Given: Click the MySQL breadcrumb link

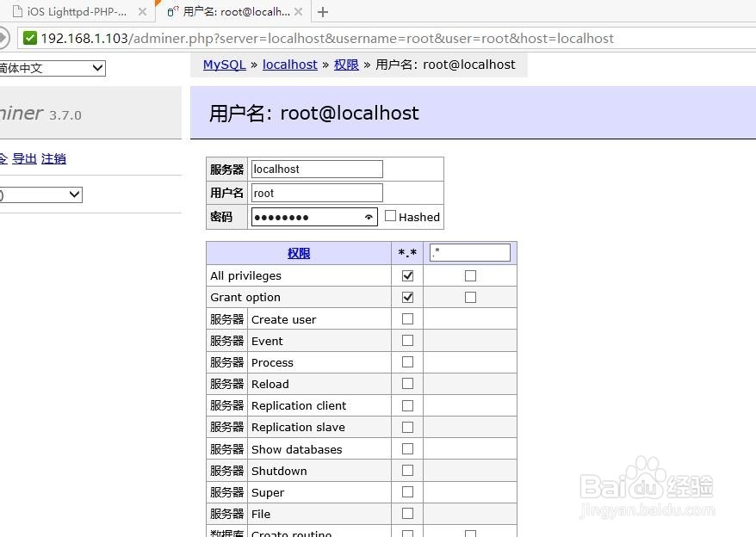Looking at the screenshot, I should 224,65.
